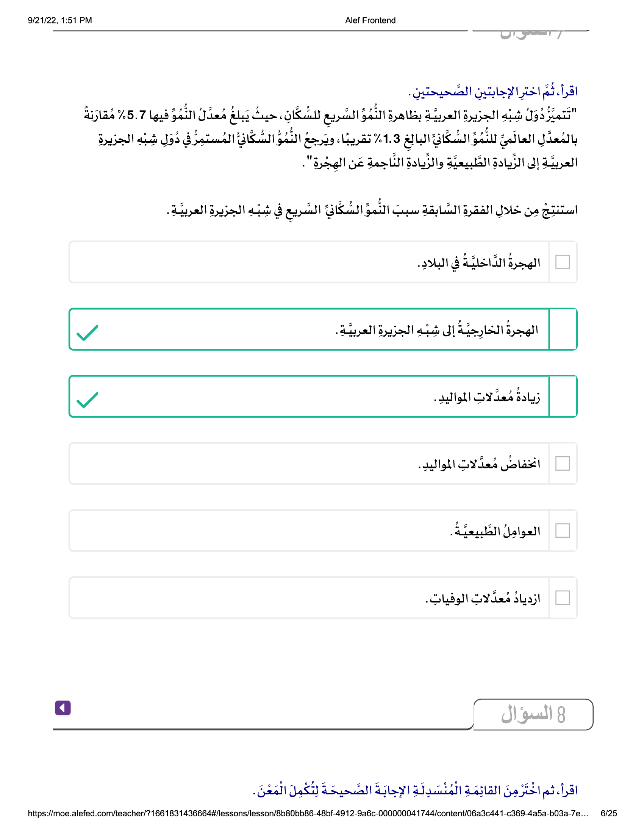This screenshot has width=644, height=833.
Task: Check the box for "انخفاض معدّلات المواليد"
Action: pos(562,463)
